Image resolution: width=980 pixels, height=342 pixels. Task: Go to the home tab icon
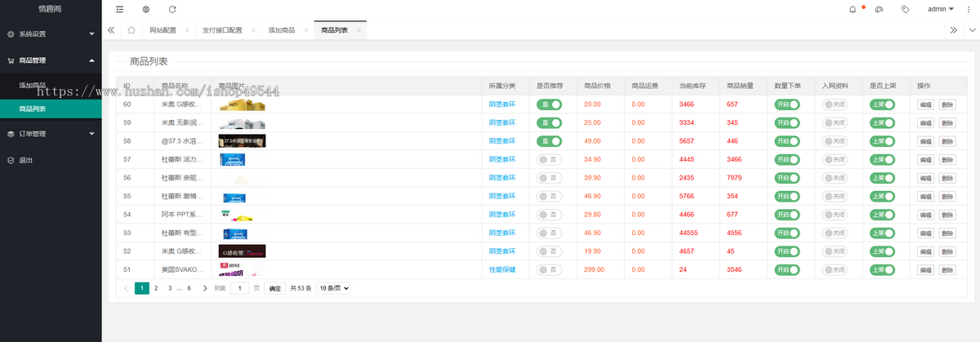[131, 30]
